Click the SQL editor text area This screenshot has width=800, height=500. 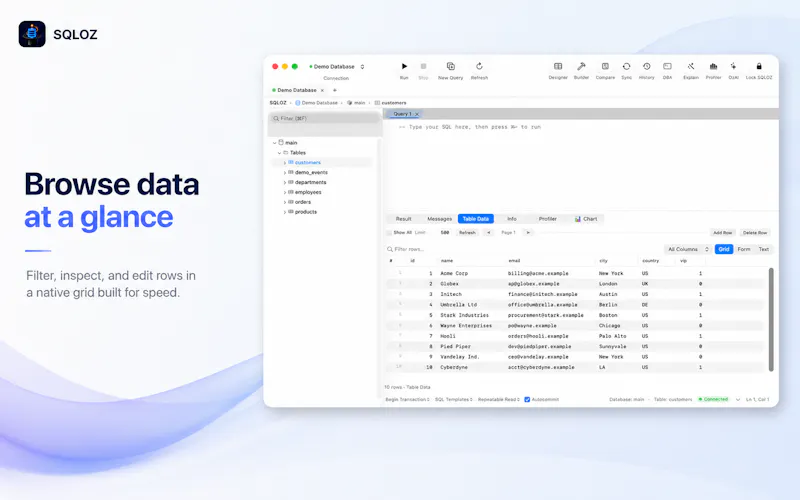580,166
